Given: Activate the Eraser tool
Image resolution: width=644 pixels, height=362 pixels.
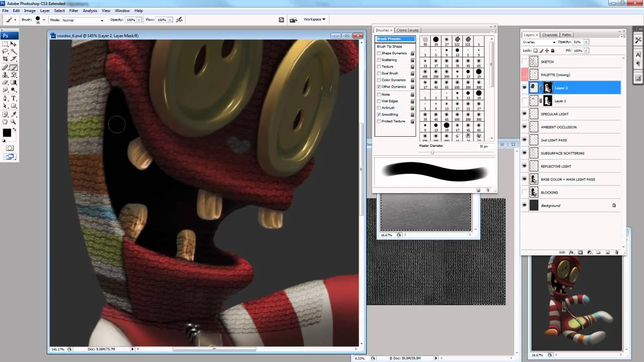Looking at the screenshot, I should click(x=6, y=82).
